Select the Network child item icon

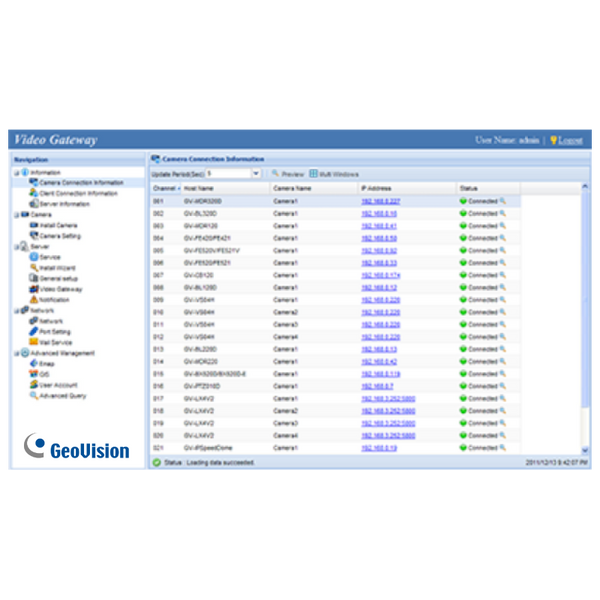coord(34,321)
